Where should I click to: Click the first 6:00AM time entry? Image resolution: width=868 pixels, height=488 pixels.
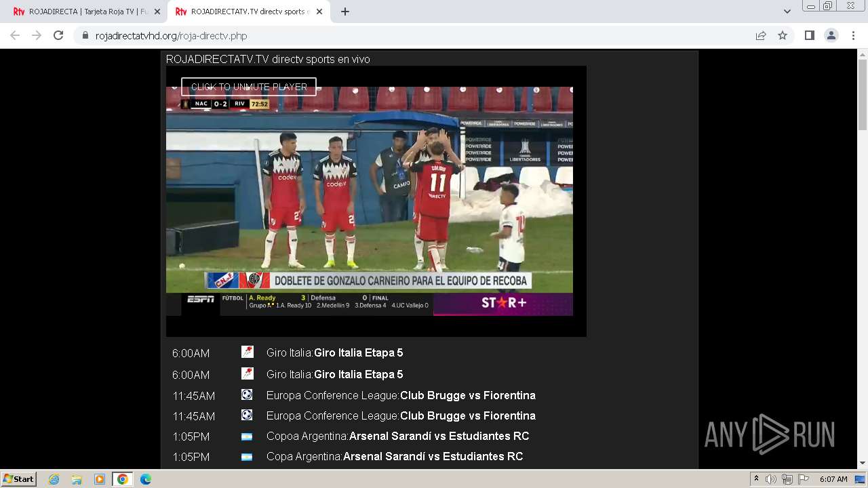(x=191, y=353)
